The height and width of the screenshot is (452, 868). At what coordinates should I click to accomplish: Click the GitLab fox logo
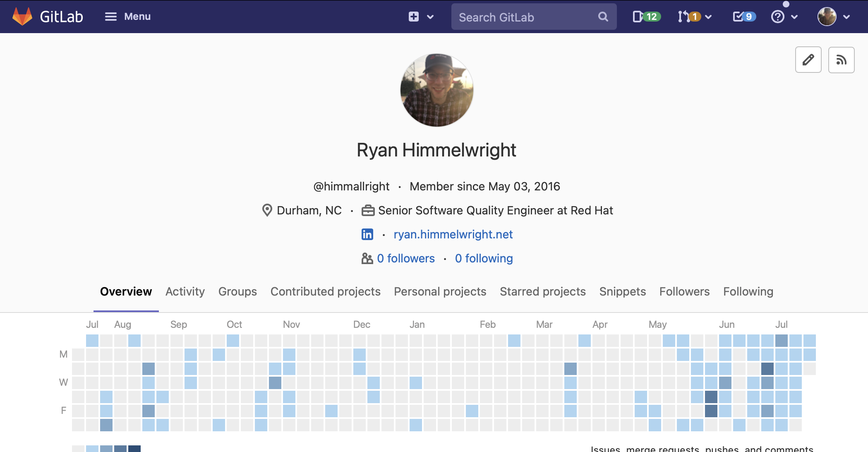(x=22, y=17)
